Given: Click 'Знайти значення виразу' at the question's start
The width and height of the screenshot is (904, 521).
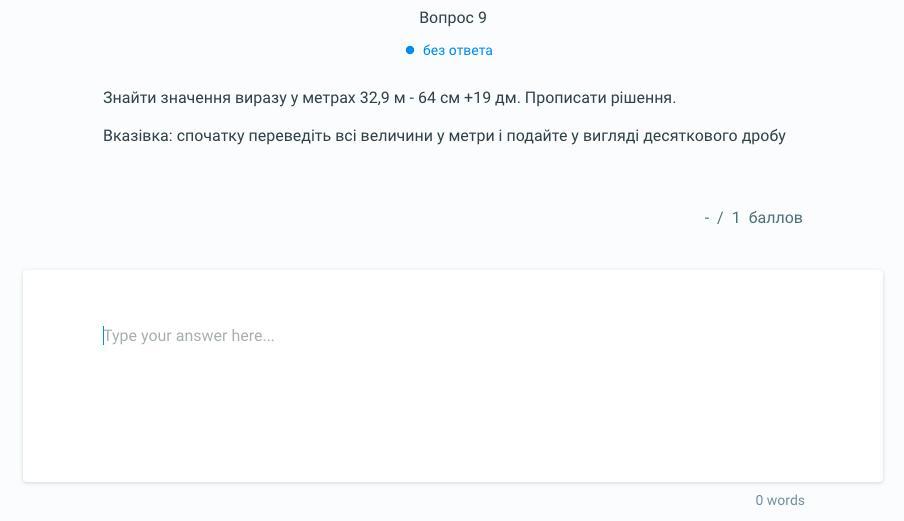Looking at the screenshot, I should pos(194,98).
